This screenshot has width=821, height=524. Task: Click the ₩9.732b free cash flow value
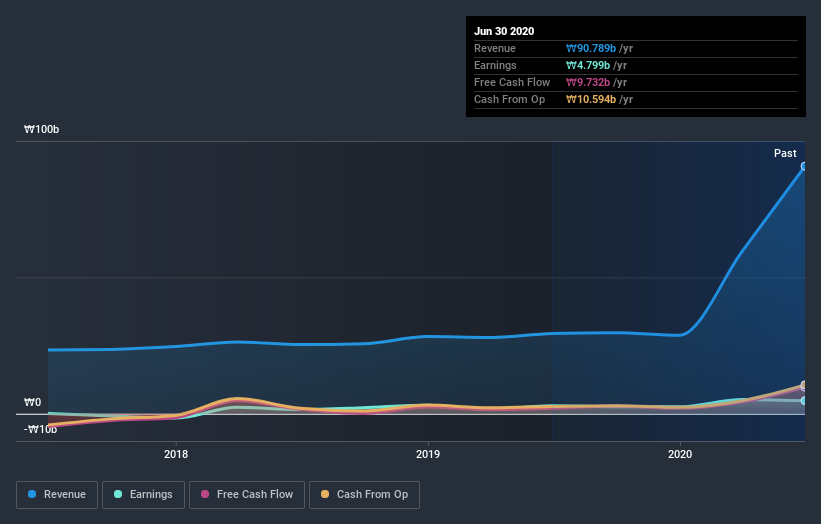[587, 82]
